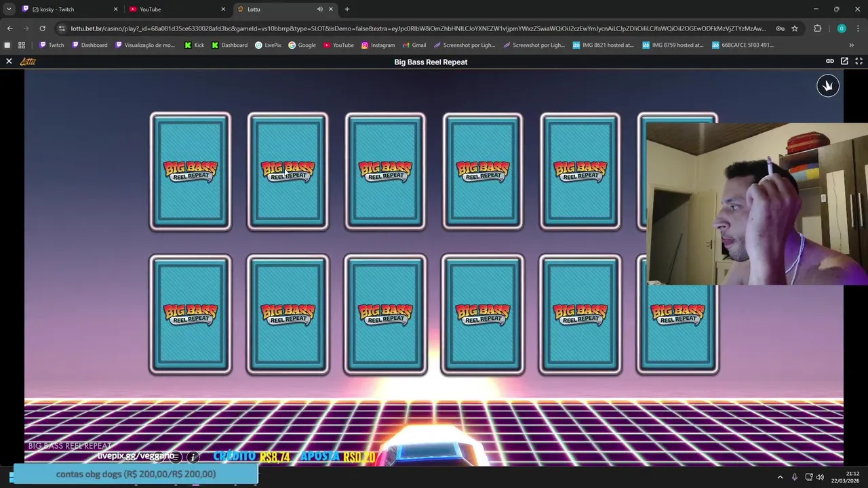Click the address bar URL lottu.bet.br
868x488 pixels.
[x=418, y=28]
